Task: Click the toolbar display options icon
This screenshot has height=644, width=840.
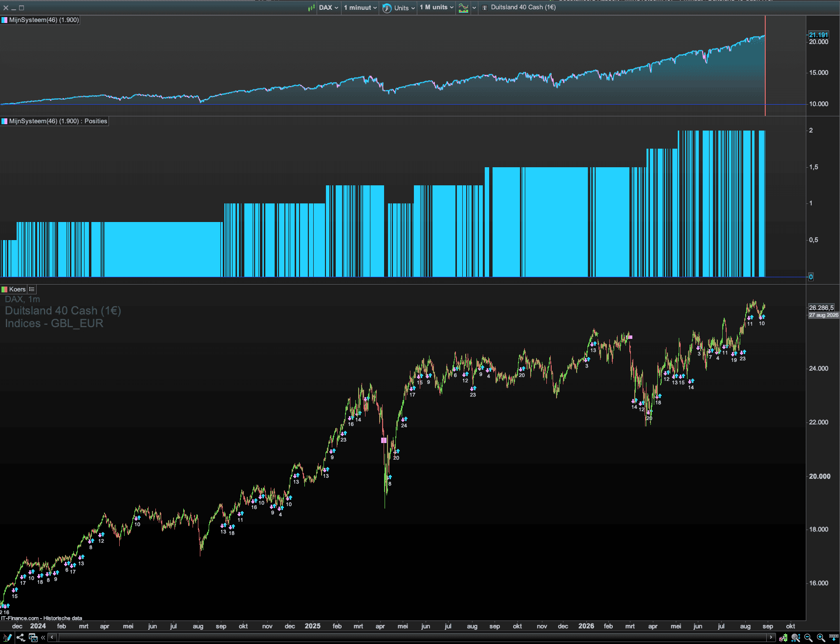Action: pos(834,638)
